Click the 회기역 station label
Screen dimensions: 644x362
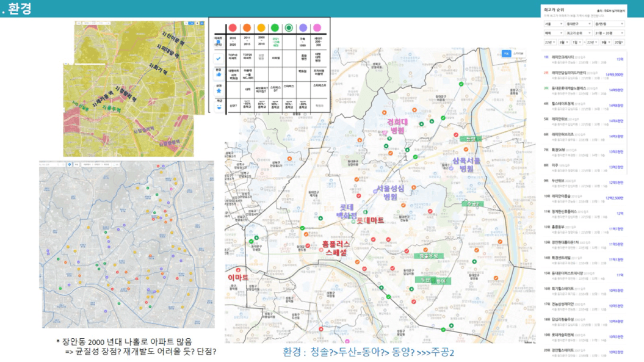(x=158, y=69)
